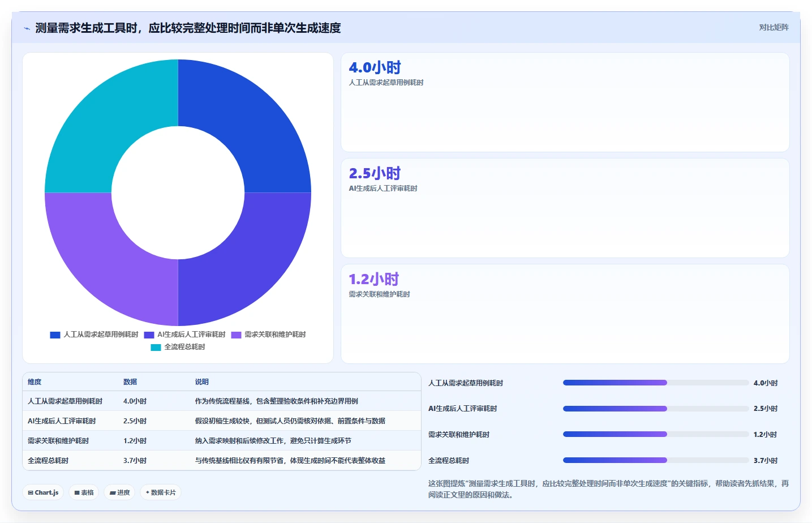Click table value 2.5小时
Image resolution: width=812 pixels, height=523 pixels.
[135, 421]
